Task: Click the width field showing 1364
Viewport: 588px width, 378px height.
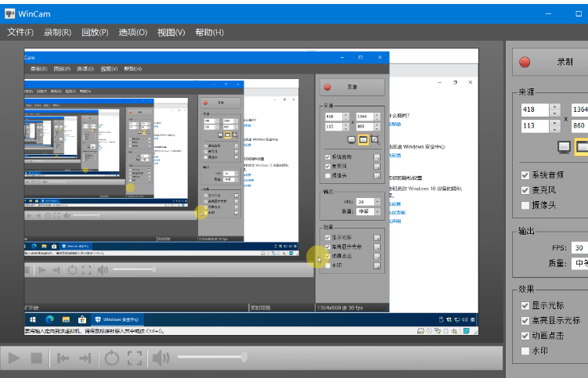Action: coord(579,110)
